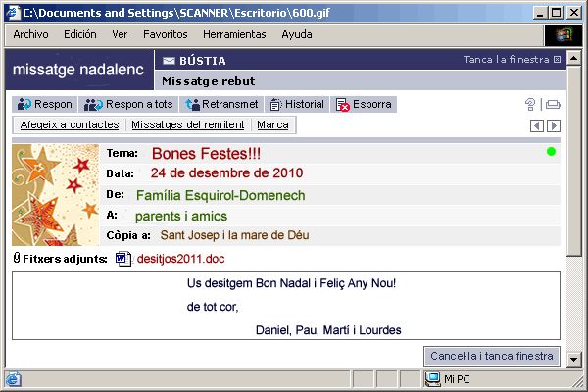Open attachment desitjos2011.doc
This screenshot has height=392, width=588.
coord(180,259)
